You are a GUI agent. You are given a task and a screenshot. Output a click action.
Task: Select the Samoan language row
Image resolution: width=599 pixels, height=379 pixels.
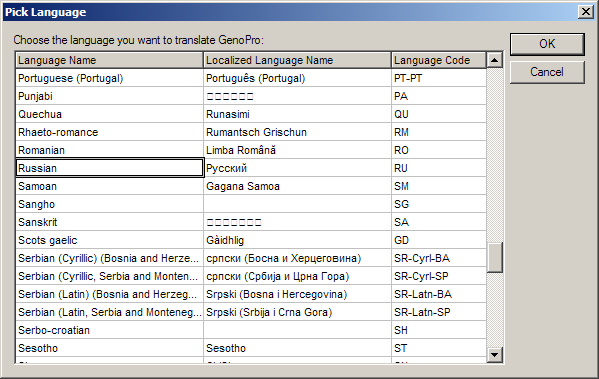[x=251, y=186]
